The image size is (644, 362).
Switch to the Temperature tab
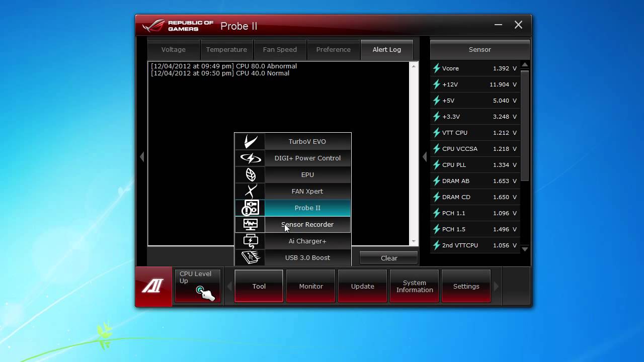pyautogui.click(x=226, y=50)
